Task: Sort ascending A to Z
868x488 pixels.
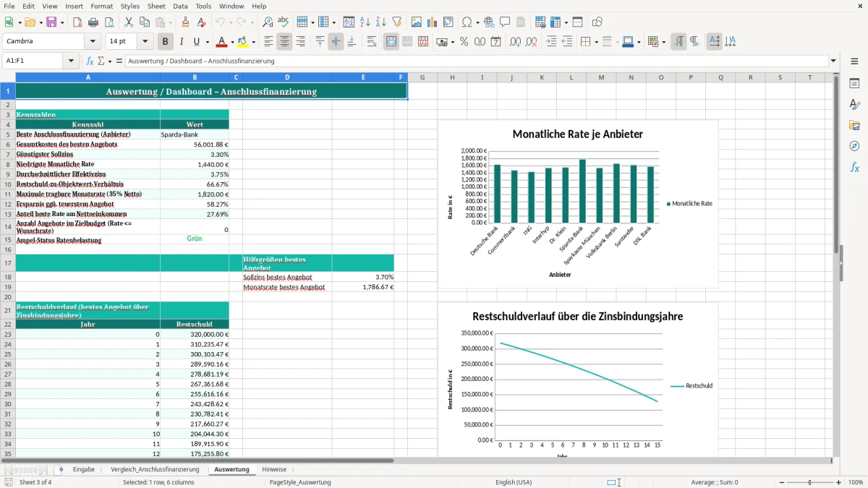Action: [365, 22]
